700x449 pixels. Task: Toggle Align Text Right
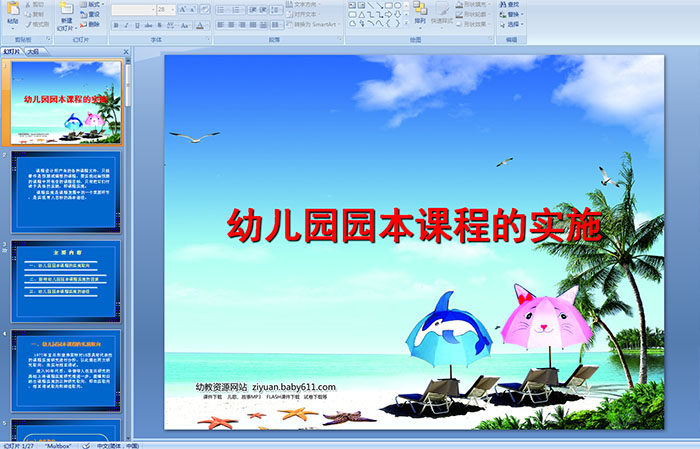click(242, 25)
